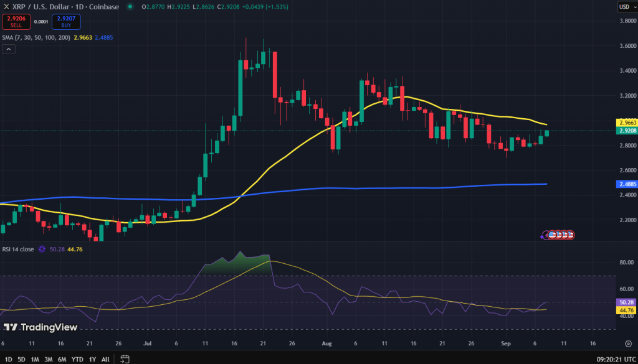The height and width of the screenshot is (364, 638).
Task: Select the 1M time range
Action: tap(35, 359)
